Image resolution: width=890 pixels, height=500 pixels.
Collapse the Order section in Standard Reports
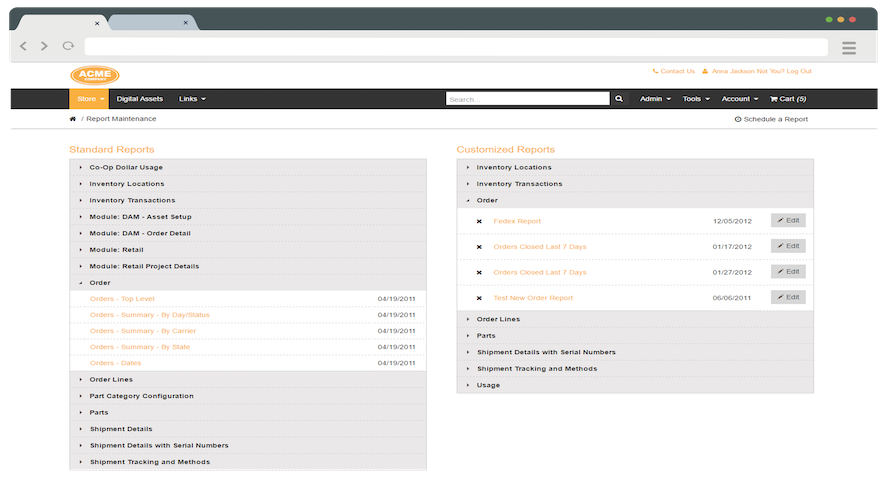tap(248, 283)
